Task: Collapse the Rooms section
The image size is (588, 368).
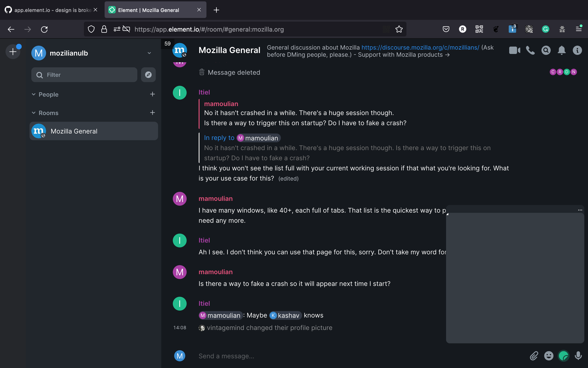Action: point(34,113)
